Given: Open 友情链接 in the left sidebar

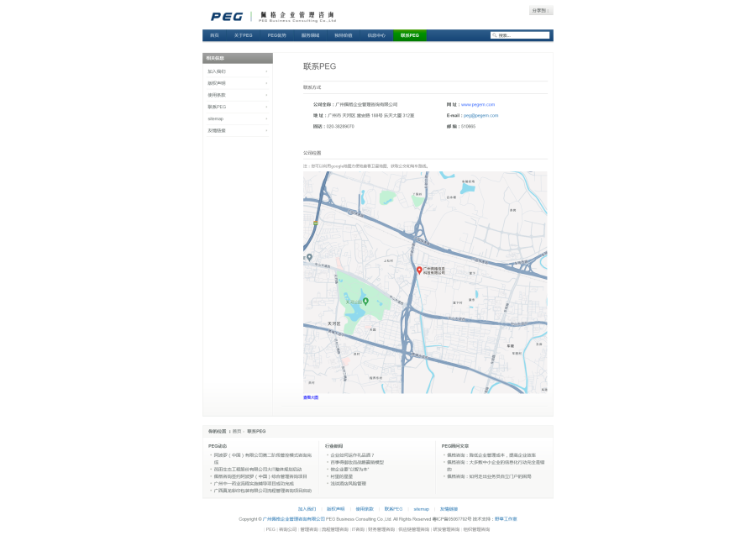Looking at the screenshot, I should (217, 130).
